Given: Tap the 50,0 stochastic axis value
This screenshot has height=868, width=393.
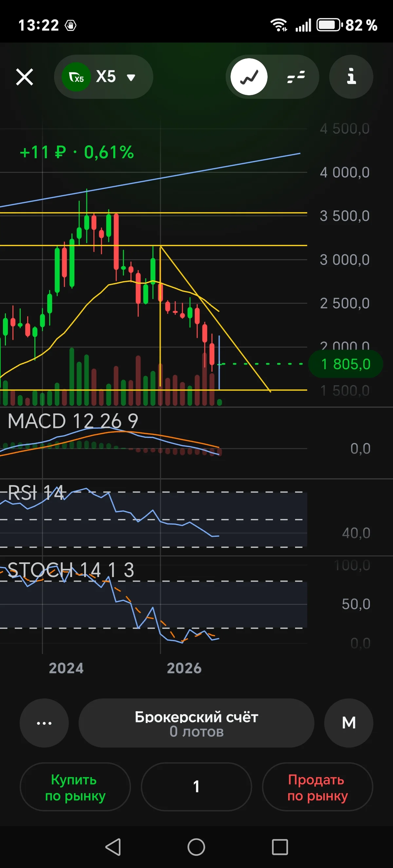Looking at the screenshot, I should click(356, 604).
